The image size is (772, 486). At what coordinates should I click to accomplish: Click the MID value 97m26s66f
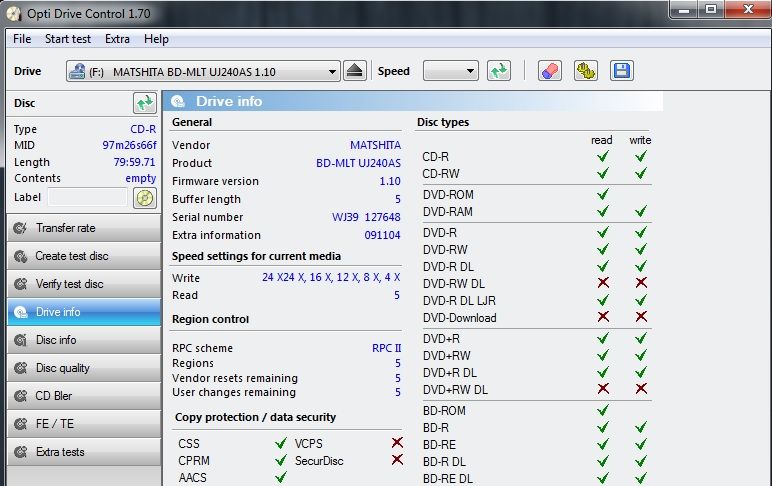click(x=129, y=145)
